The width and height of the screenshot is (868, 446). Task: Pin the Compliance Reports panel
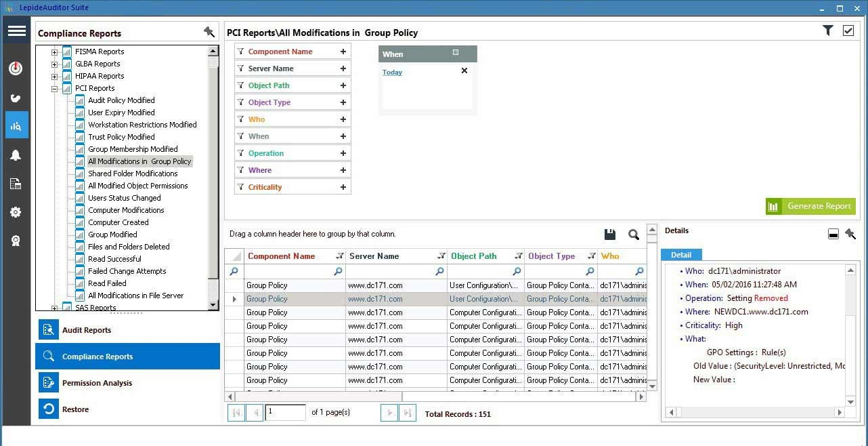(209, 32)
